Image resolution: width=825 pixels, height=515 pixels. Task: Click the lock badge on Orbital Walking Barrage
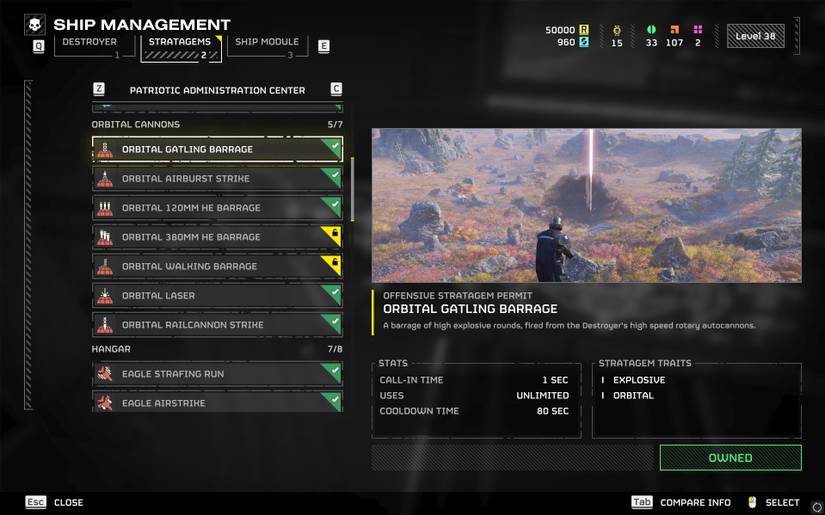point(334,263)
